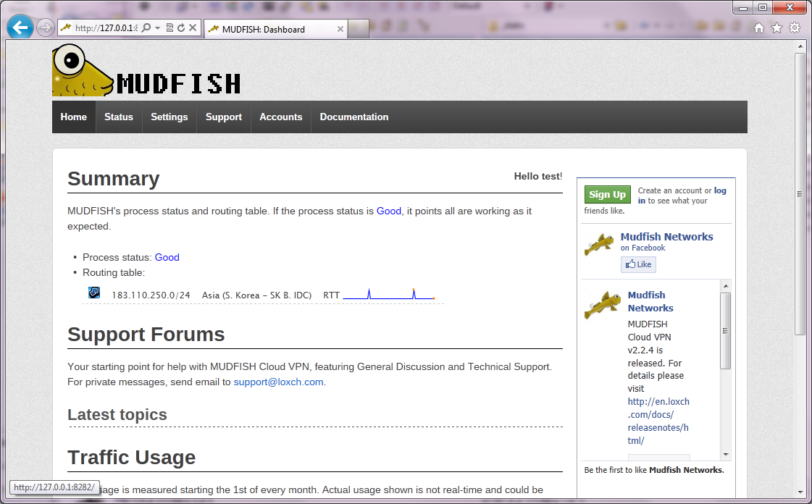The image size is (812, 504).
Task: Click the Good link in summary description
Action: coord(389,211)
